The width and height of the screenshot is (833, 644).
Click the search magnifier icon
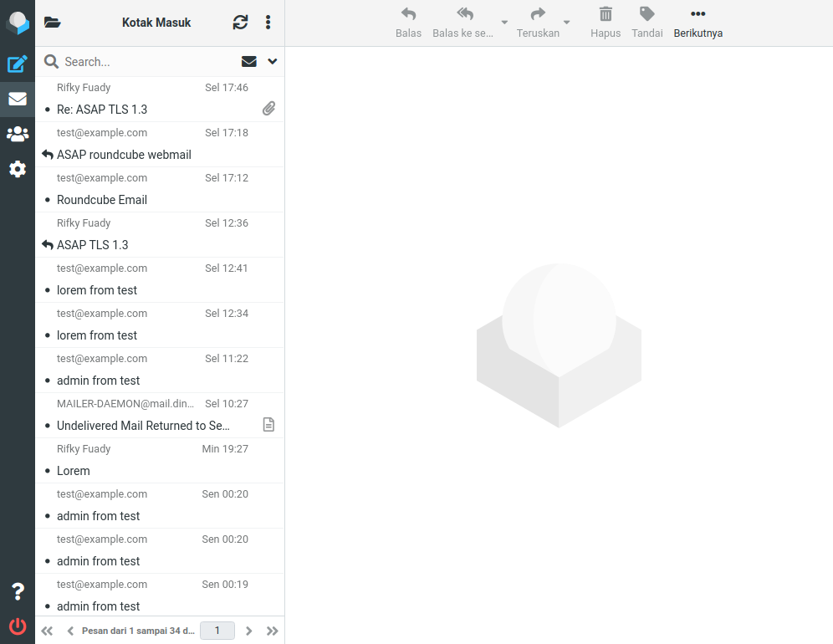tap(51, 62)
